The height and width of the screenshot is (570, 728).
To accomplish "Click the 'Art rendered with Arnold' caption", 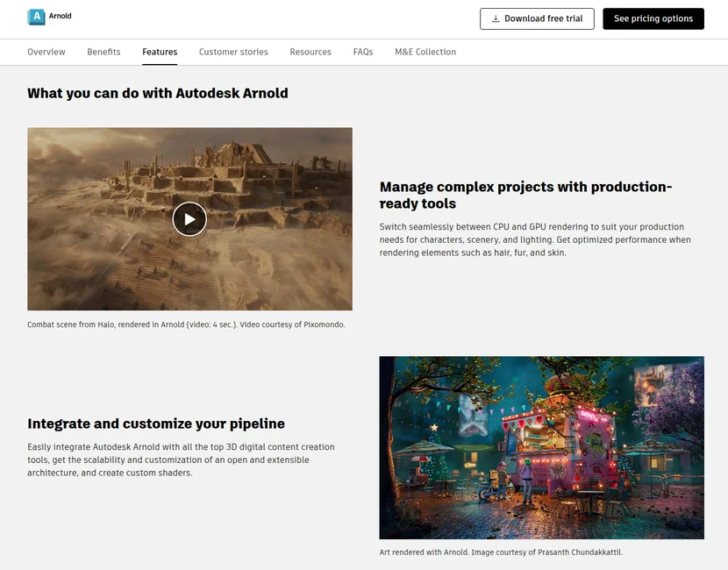I will pos(501,552).
